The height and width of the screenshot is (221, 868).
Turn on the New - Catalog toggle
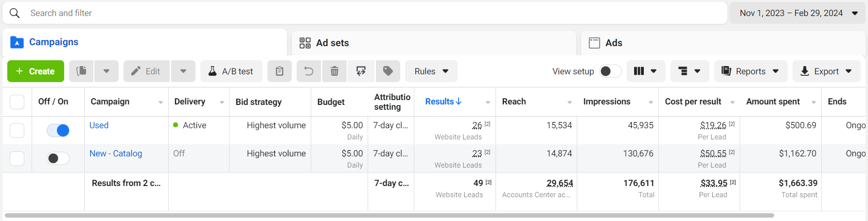[58, 158]
